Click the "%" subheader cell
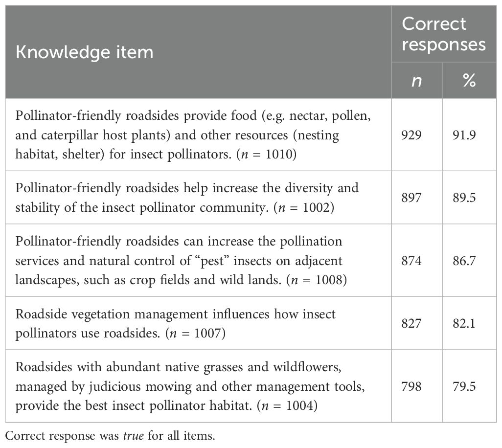 coord(469,81)
